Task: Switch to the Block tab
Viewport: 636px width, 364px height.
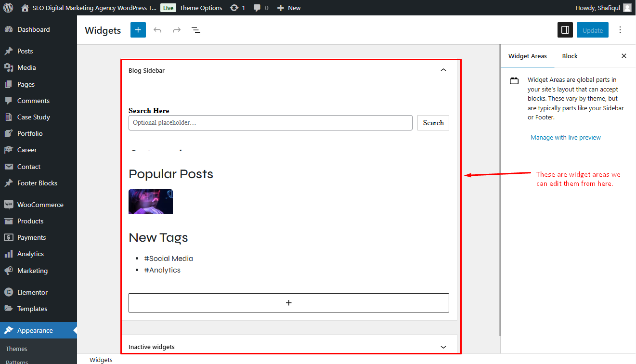Action: tap(570, 56)
